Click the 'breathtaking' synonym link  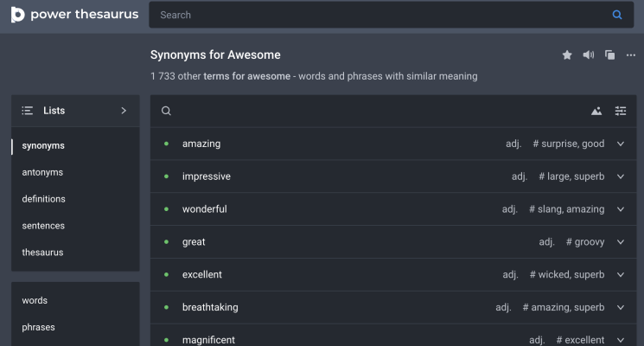pos(210,307)
